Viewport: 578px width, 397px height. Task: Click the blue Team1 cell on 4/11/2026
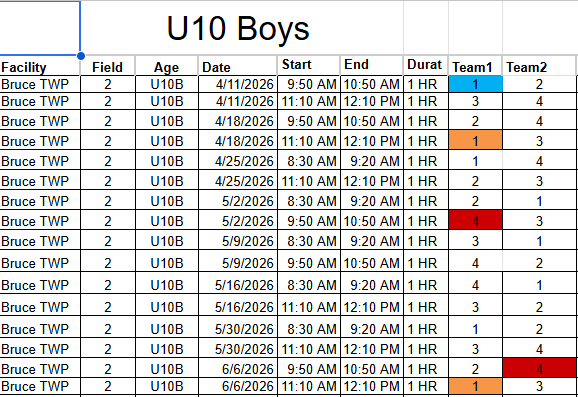point(476,84)
